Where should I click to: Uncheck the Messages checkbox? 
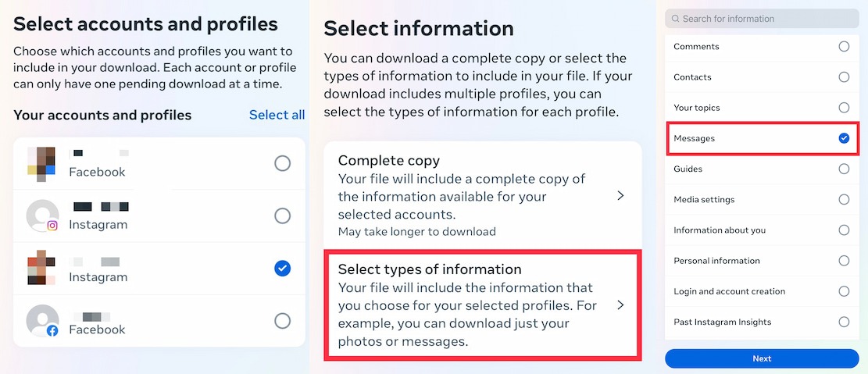pos(844,138)
